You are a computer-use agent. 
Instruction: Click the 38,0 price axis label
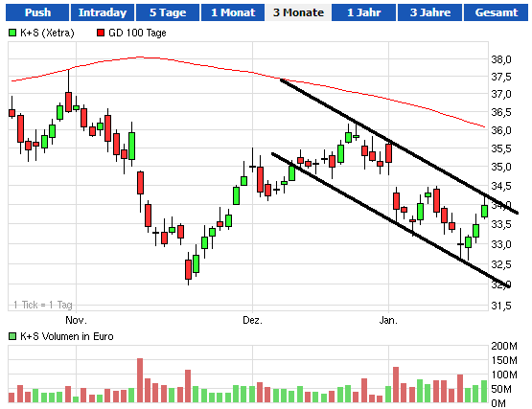[x=501, y=59]
